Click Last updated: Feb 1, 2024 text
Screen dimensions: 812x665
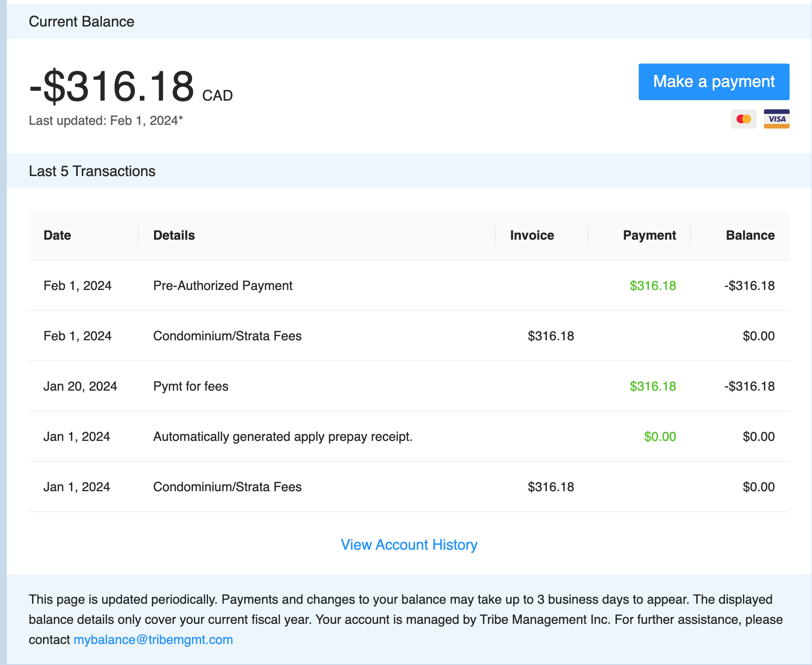(x=106, y=120)
